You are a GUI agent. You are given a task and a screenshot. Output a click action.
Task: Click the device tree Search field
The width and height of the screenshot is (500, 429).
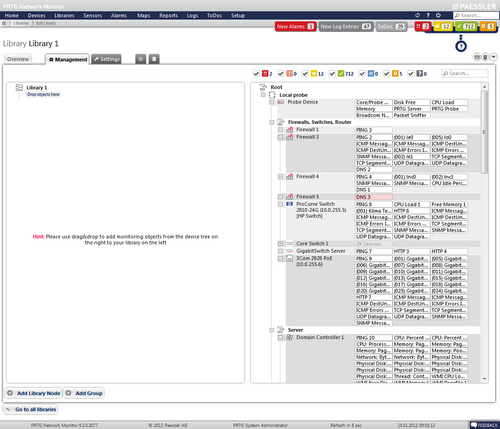[464, 73]
